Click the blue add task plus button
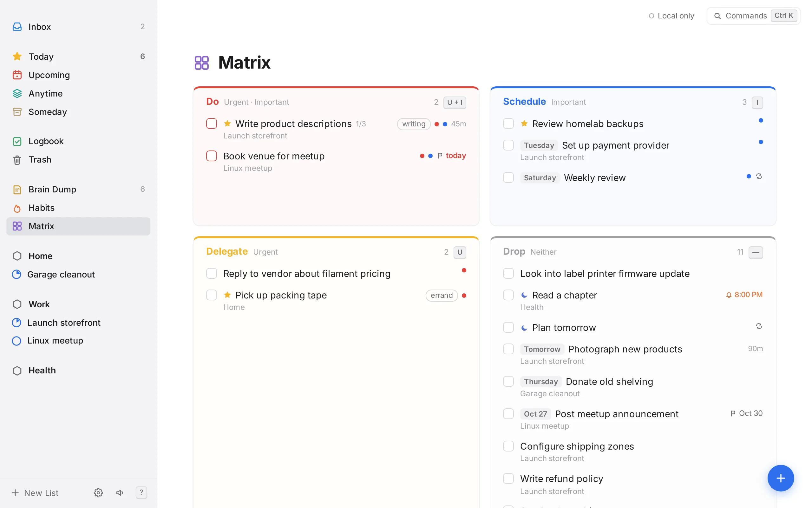This screenshot has height=508, width=812. (x=781, y=478)
